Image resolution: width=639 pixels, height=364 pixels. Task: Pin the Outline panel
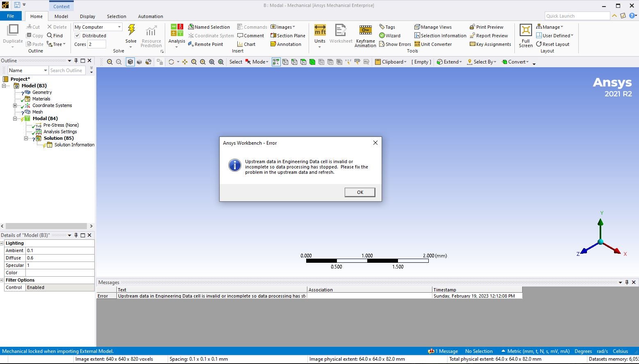point(76,61)
